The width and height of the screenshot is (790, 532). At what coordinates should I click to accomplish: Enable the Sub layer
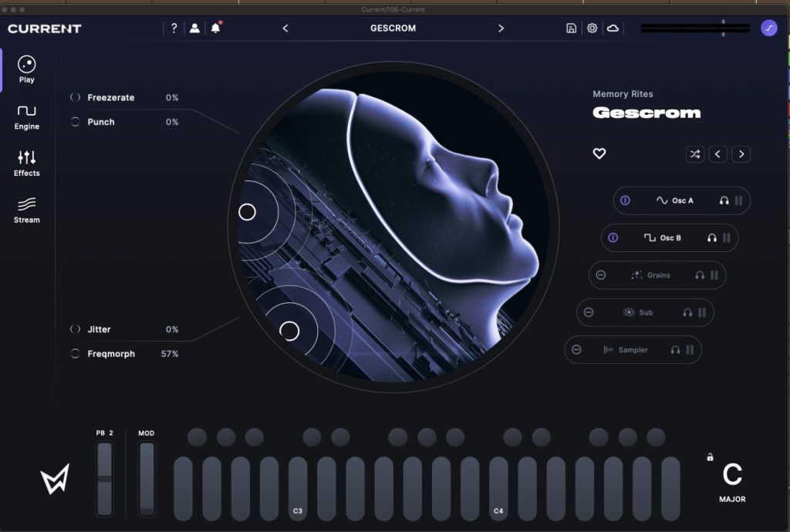(589, 312)
